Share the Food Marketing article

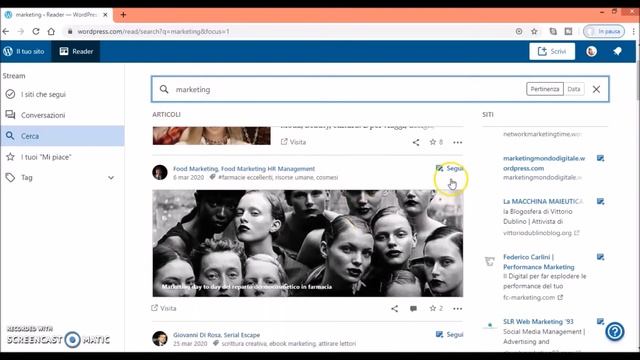[394, 309]
